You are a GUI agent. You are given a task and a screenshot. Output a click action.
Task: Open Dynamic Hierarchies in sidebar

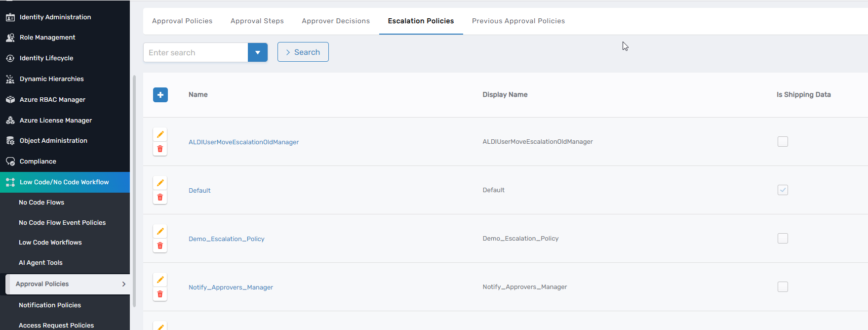click(51, 79)
